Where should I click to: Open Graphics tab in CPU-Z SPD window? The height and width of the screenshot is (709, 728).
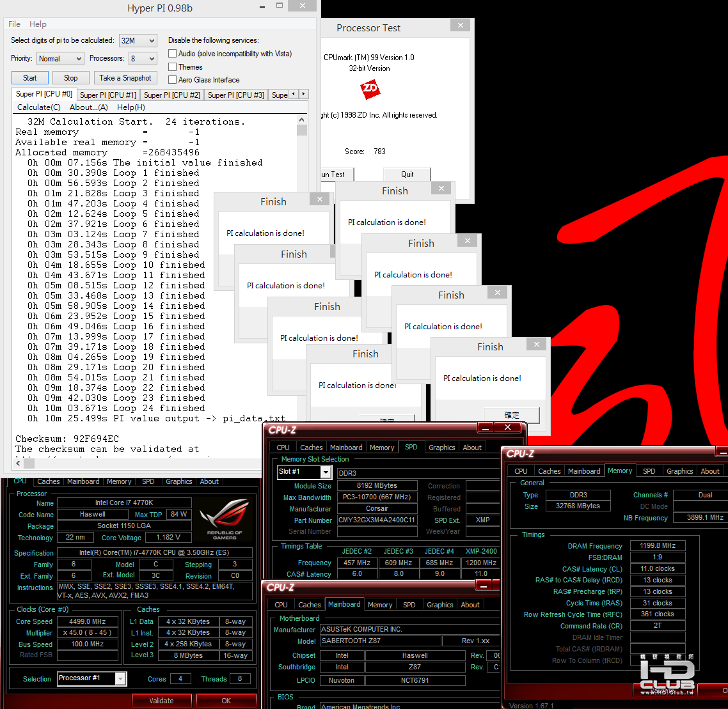click(441, 448)
